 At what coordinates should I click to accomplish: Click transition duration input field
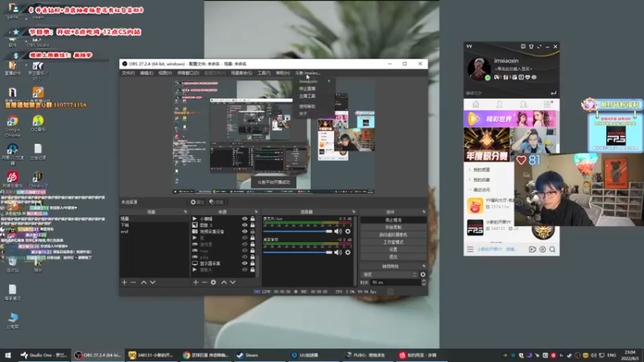[395, 282]
